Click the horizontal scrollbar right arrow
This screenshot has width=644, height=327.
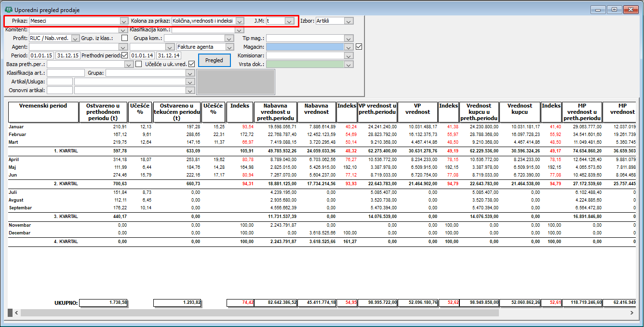[631, 313]
